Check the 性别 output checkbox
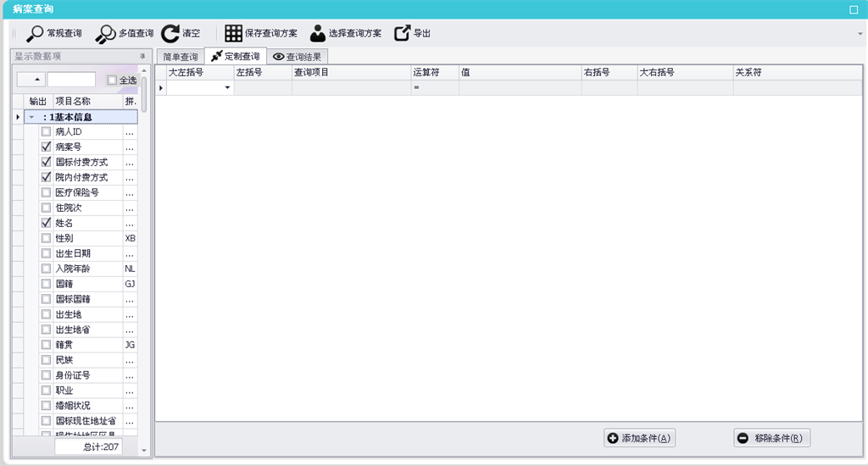Screen dimensions: 868x466 46,238
